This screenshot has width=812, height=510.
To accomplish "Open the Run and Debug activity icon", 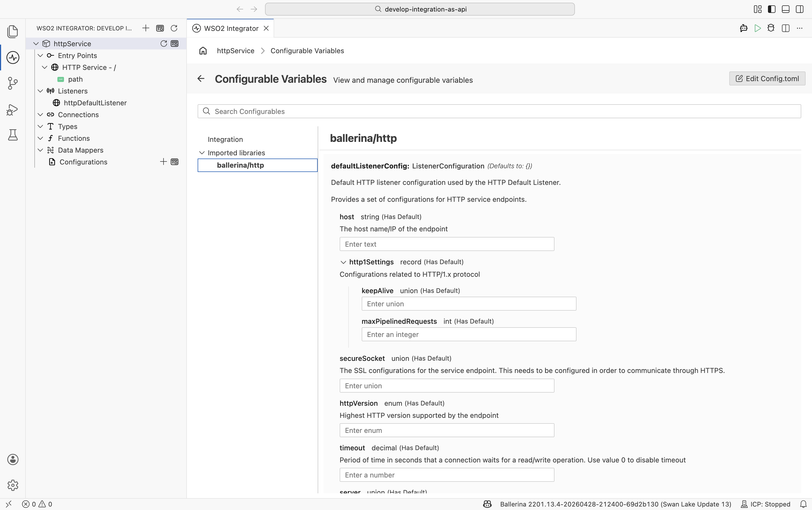I will (12, 110).
